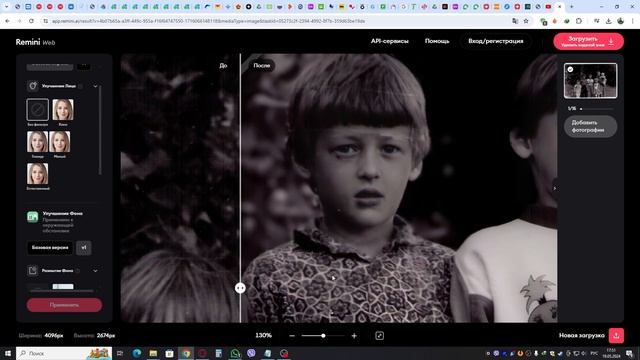Click the Face Enhancement section icon
Screen dimensions: 640x360
tap(33, 86)
